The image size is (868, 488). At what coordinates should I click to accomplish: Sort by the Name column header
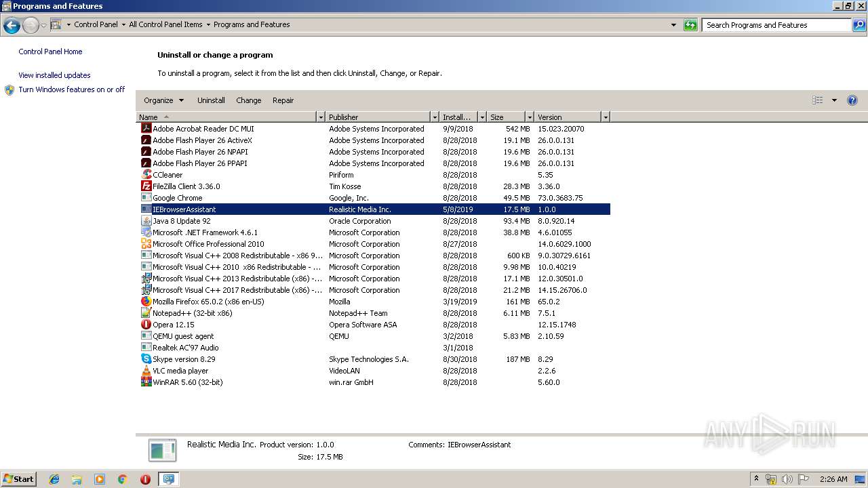coord(226,117)
